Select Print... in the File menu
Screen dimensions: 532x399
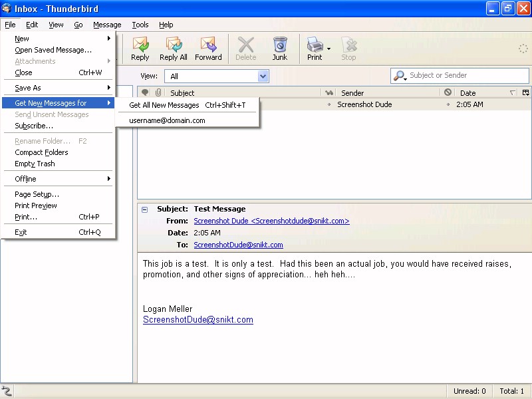(x=59, y=217)
